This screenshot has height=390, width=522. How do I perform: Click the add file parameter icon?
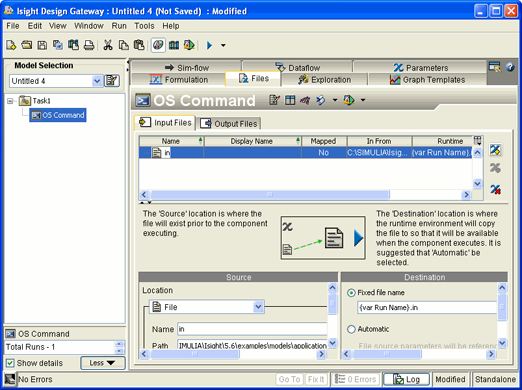coord(495,150)
